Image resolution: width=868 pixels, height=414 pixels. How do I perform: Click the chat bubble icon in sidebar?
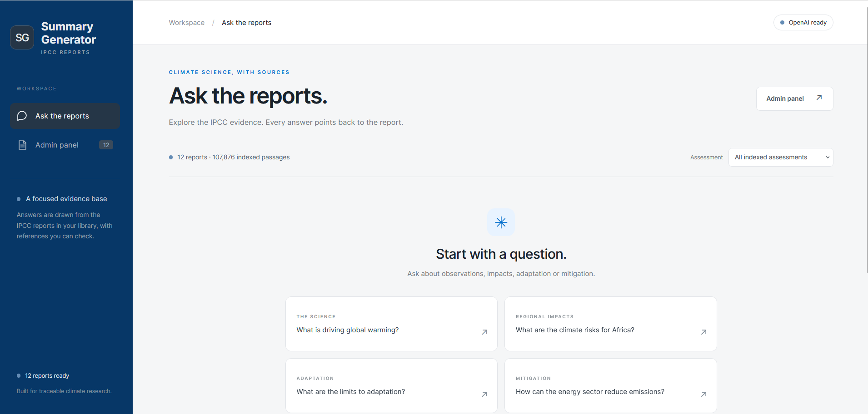click(22, 116)
